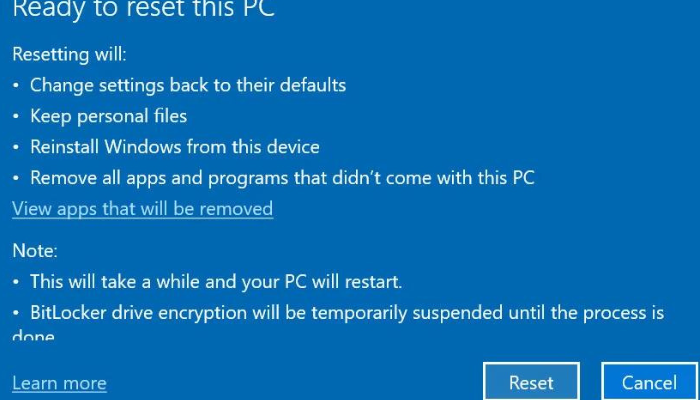This screenshot has width=700, height=400.
Task: Click the cut-off word done at bottom
Action: (x=33, y=336)
